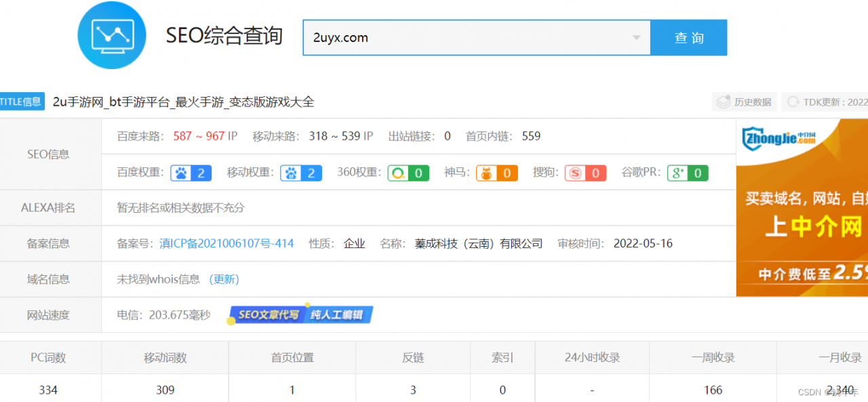Expand the TDK更新 panel
Viewport: 868px width, 402px height.
click(824, 101)
